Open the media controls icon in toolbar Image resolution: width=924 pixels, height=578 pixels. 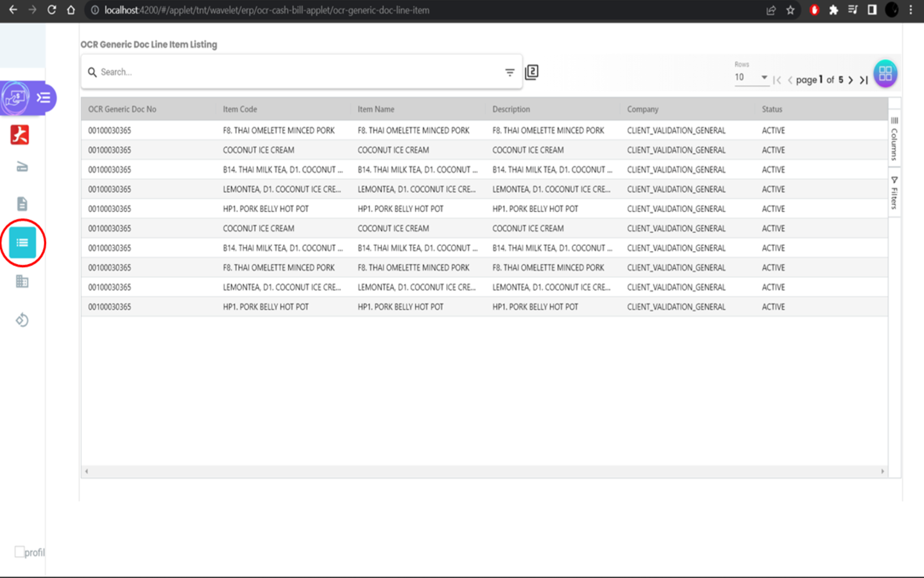(x=853, y=10)
